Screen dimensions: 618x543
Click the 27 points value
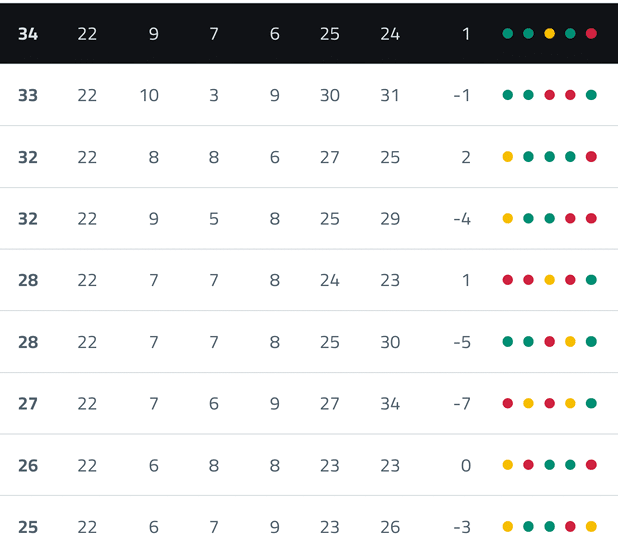tap(28, 404)
